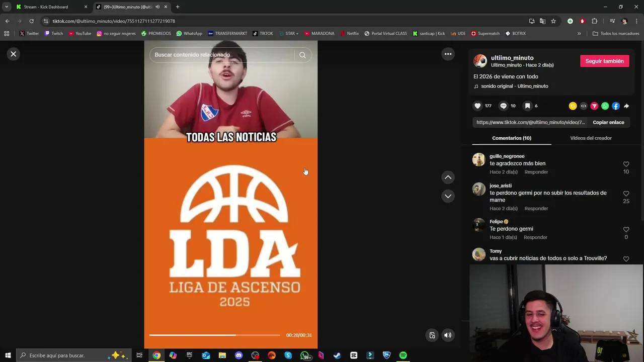The height and width of the screenshot is (362, 644).
Task: Reload the page
Action: [31, 21]
